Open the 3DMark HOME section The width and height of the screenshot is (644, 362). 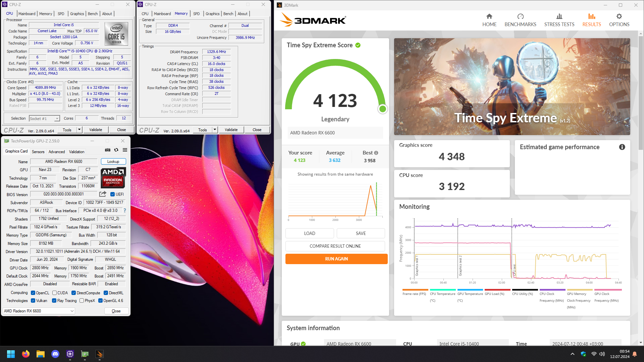[489, 20]
